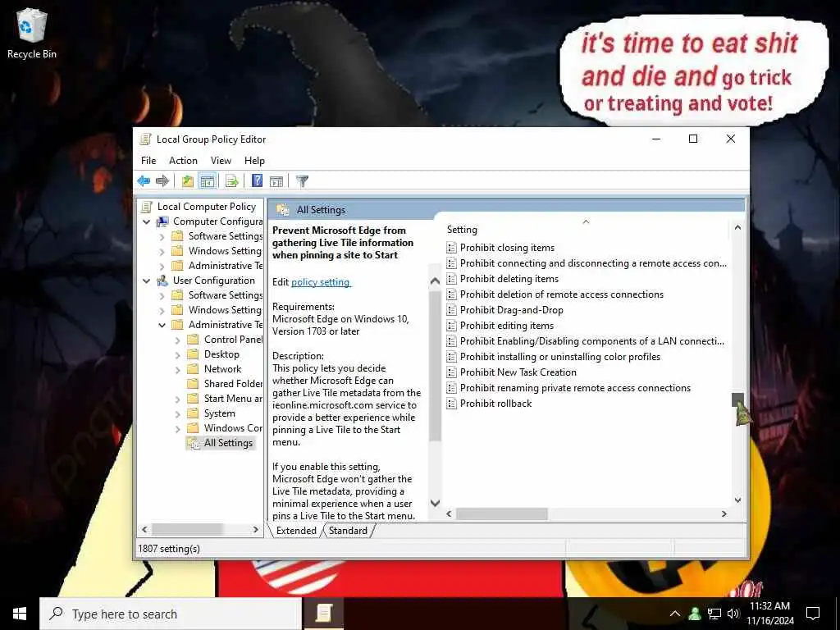Collapse the Computer Configuration node
The image size is (840, 630).
coord(146,221)
